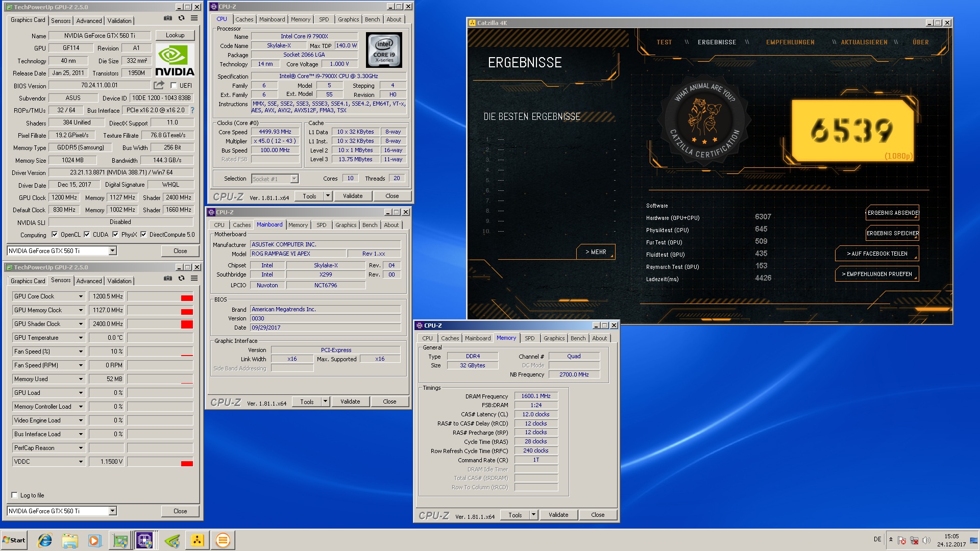The image size is (980, 551).
Task: Show hidden tray icons with the chevron arrow
Action: (891, 540)
